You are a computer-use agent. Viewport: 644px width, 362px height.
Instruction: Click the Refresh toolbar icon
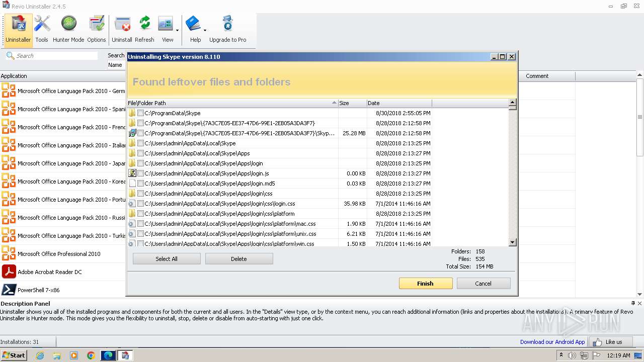(144, 29)
